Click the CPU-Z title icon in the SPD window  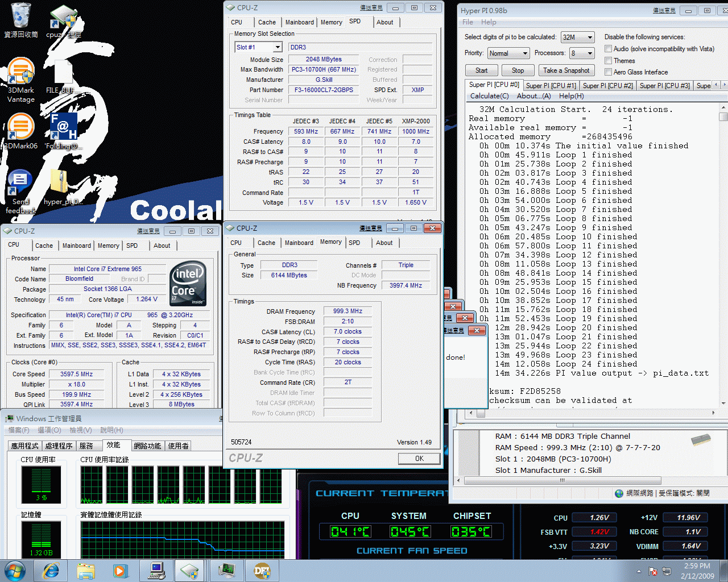tap(230, 7)
